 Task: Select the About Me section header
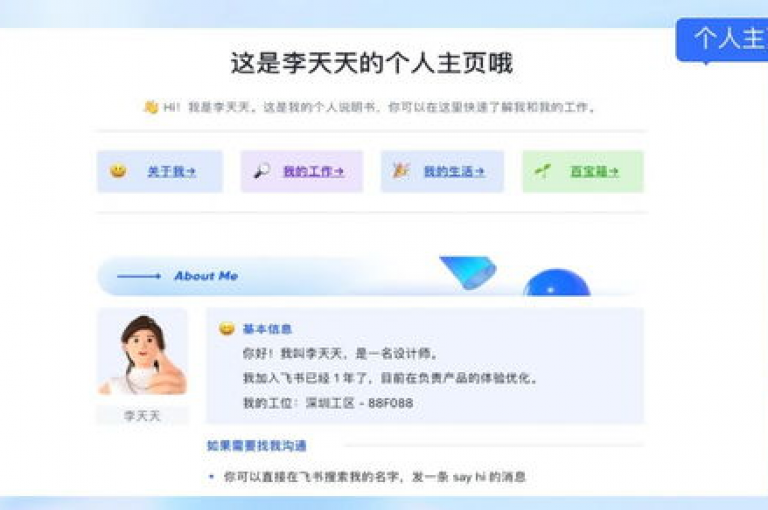206,276
